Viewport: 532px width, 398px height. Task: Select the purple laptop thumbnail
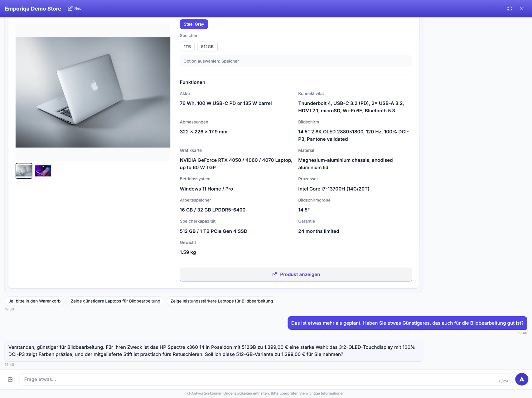click(43, 171)
